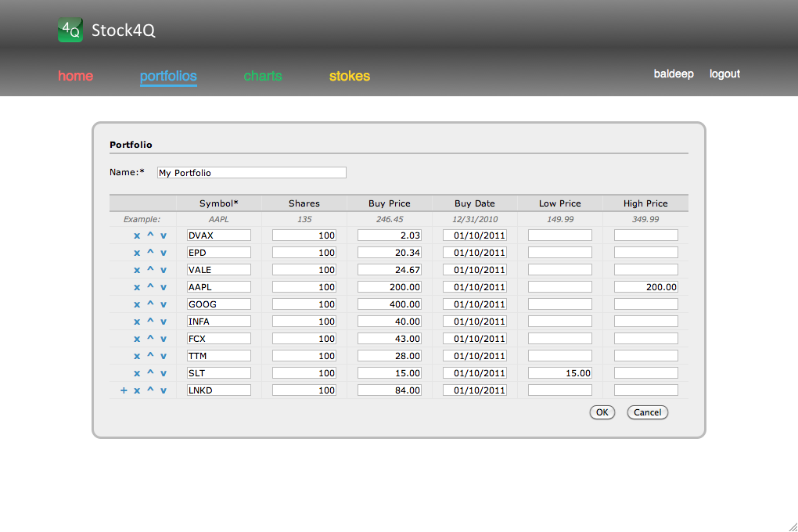Open the stokes tab
The image size is (798, 532).
tap(350, 76)
